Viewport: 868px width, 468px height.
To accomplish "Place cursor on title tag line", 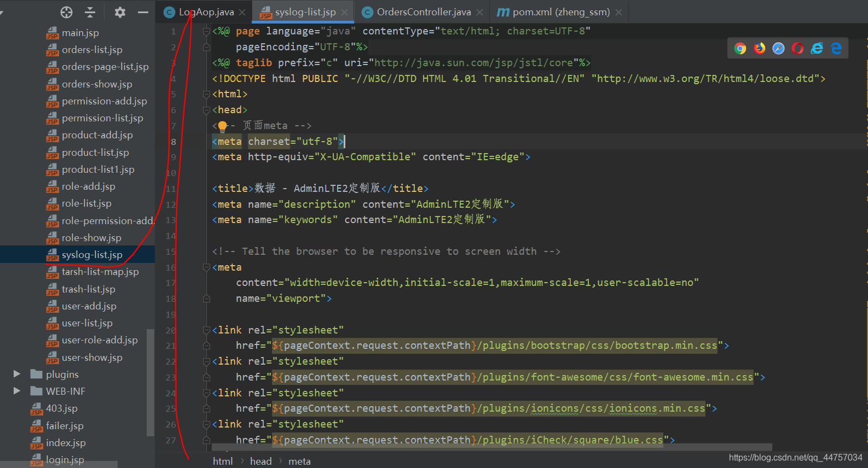I will coord(320,189).
